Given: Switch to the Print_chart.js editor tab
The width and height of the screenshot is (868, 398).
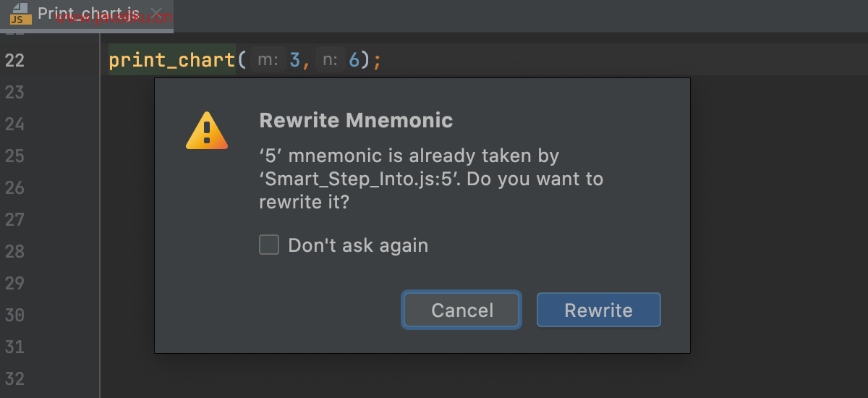Looking at the screenshot, I should pos(88,14).
